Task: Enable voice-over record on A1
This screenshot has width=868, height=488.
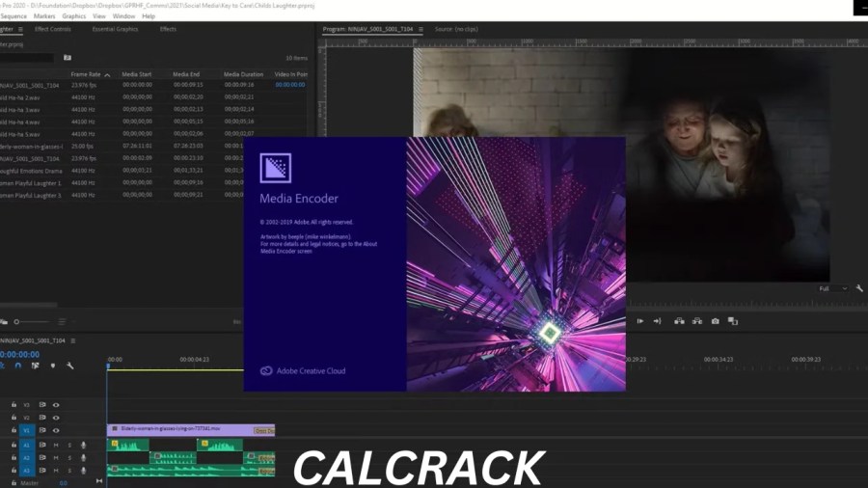Action: coord(84,445)
